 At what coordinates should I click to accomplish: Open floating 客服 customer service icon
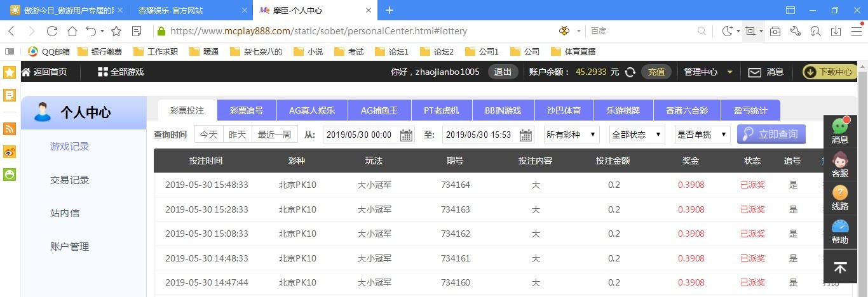pos(840,166)
